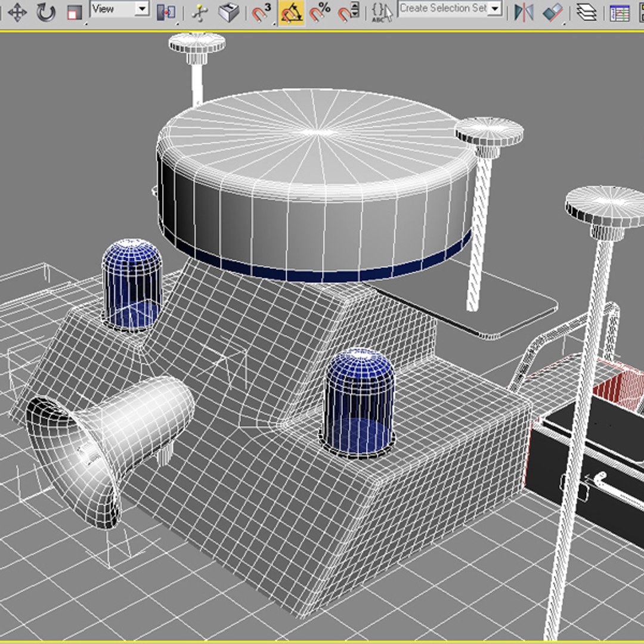Activate the Select and Rotate tool
644x644 pixels.
(45, 13)
